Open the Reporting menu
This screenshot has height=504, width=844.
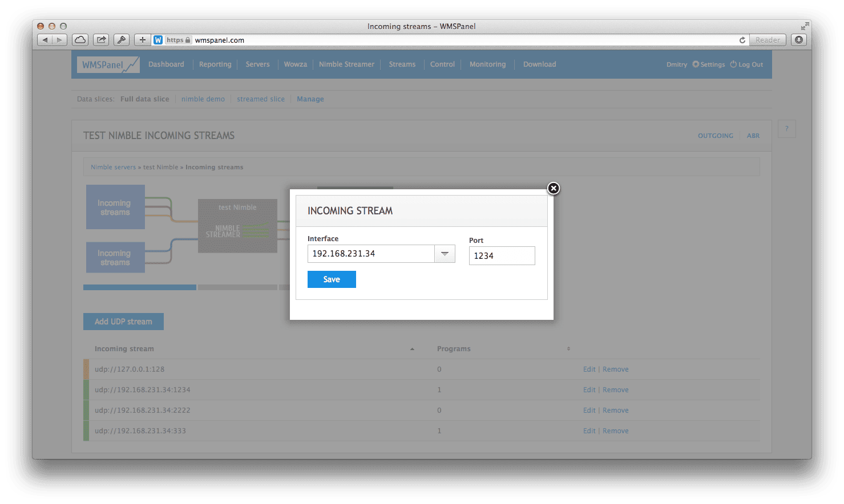[x=215, y=64]
